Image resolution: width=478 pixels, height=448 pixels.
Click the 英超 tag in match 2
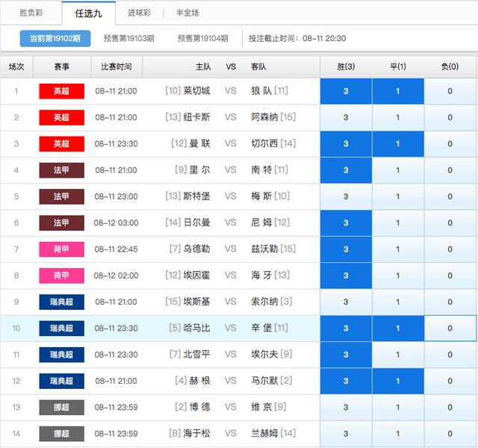[x=61, y=117]
